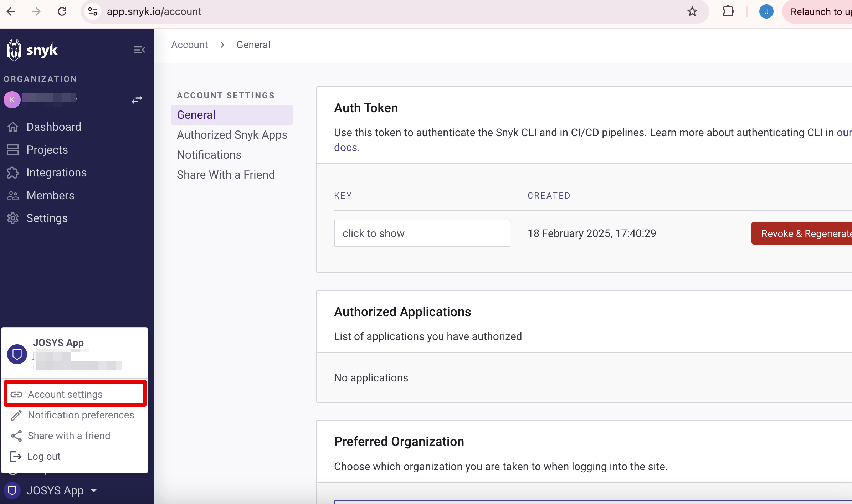Open Projects from sidebar
852x504 pixels.
pyautogui.click(x=47, y=150)
